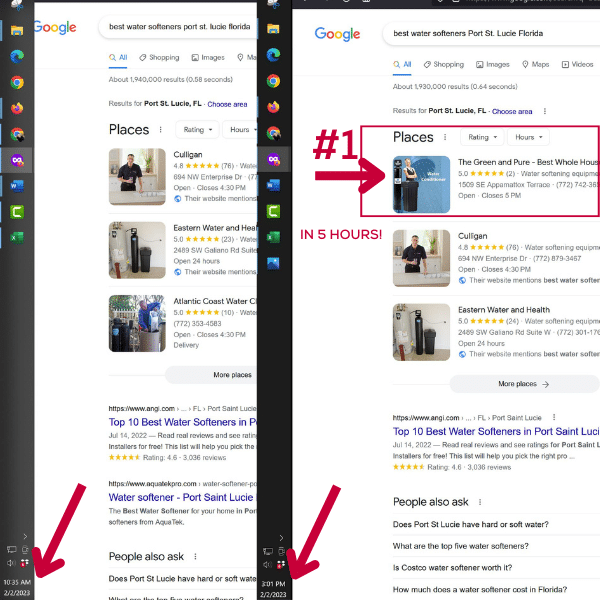Open Places options menu in left window
The height and width of the screenshot is (600, 600).
[x=160, y=130]
